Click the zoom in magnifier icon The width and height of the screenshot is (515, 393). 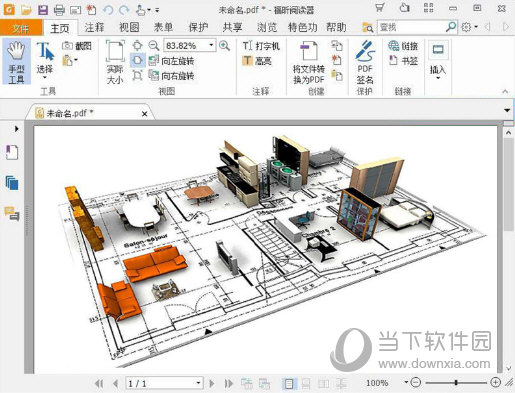click(x=224, y=46)
